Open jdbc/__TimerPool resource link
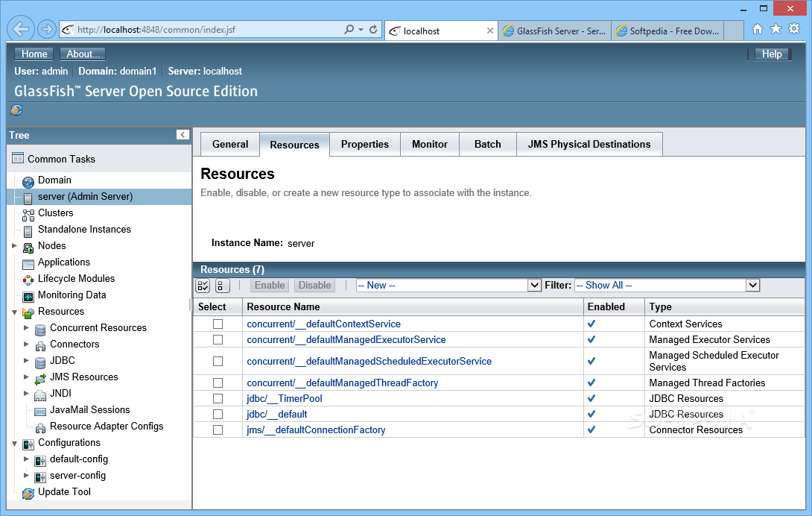The width and height of the screenshot is (812, 516). click(x=285, y=398)
